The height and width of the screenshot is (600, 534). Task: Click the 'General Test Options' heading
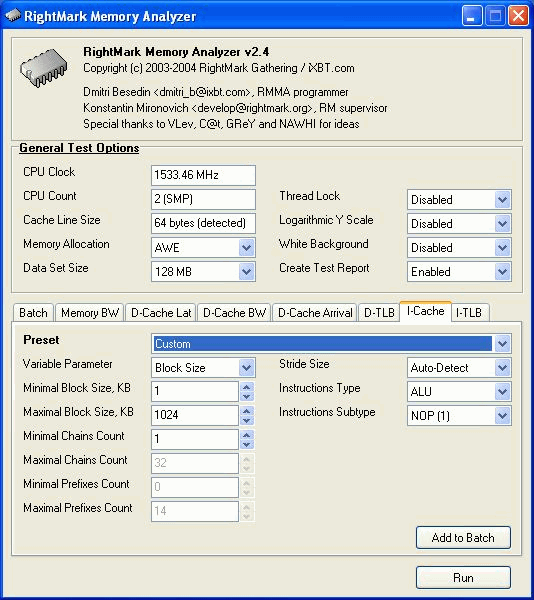tap(79, 148)
